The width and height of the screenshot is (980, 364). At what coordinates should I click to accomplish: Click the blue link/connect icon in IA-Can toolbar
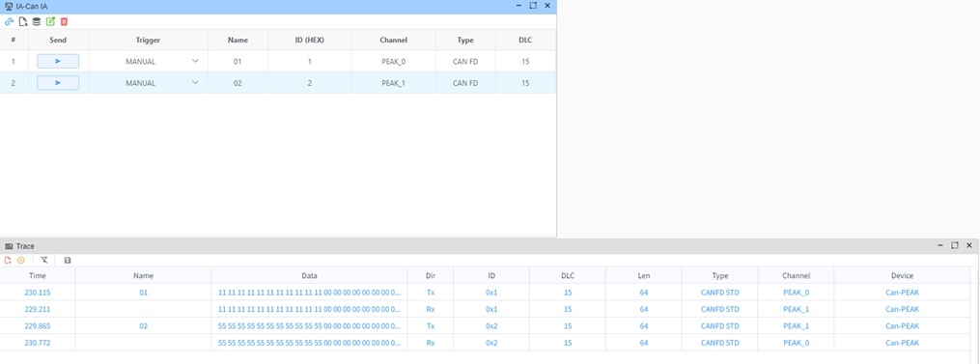pos(9,21)
